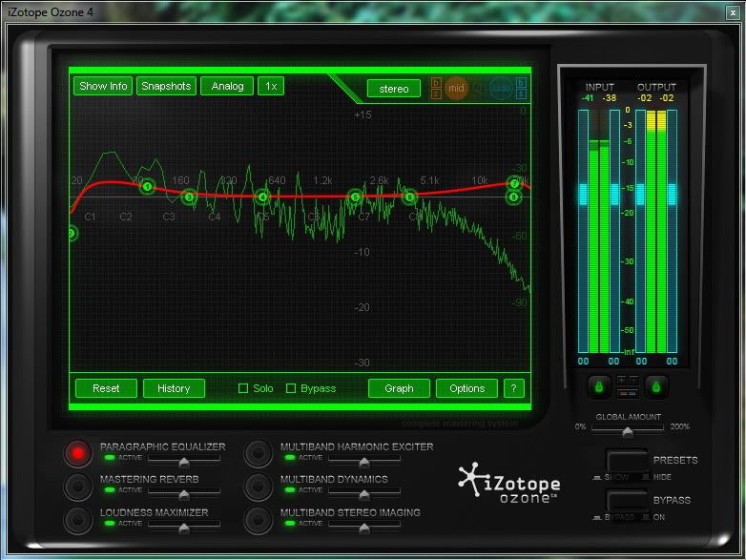Adjust the Multiband Stereo Imaging amount slider

point(364,529)
